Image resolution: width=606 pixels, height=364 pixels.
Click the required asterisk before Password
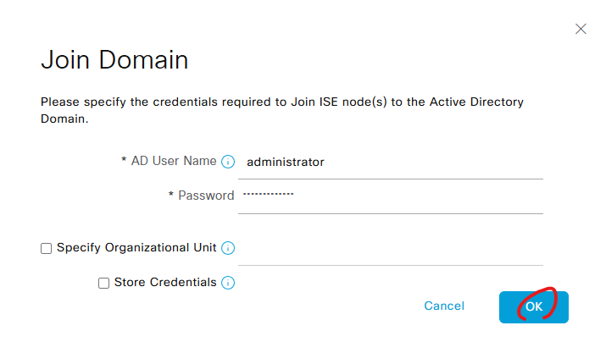(171, 196)
